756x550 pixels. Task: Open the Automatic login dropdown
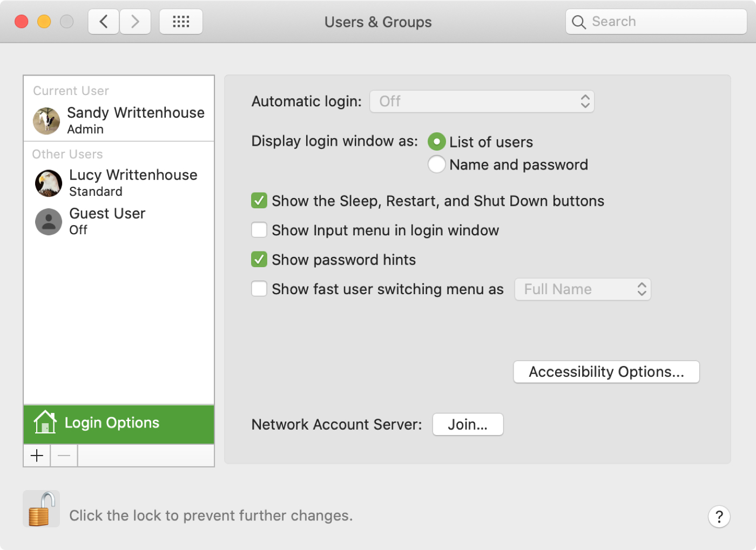[x=481, y=101]
